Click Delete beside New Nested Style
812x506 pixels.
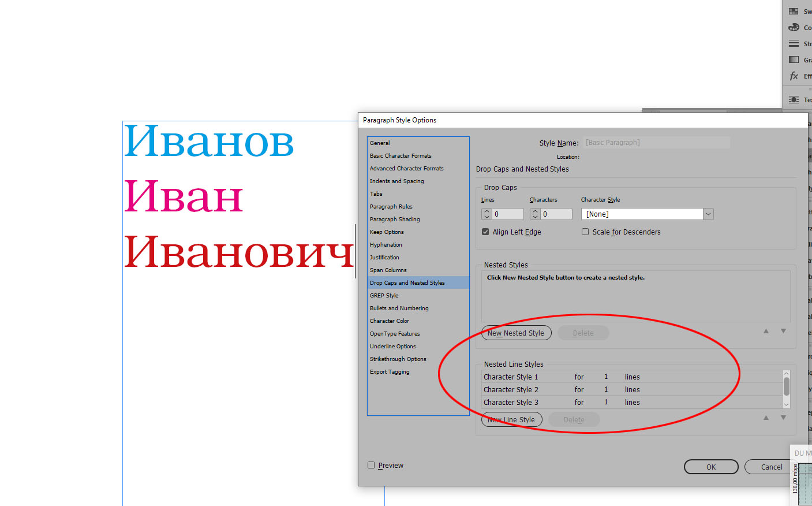(583, 333)
